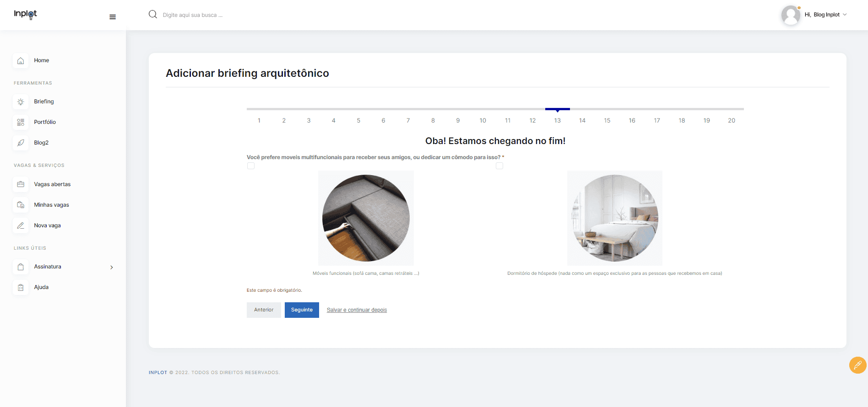The width and height of the screenshot is (868, 407).
Task: Open Minhas vagas in the sidebar
Action: pos(51,205)
